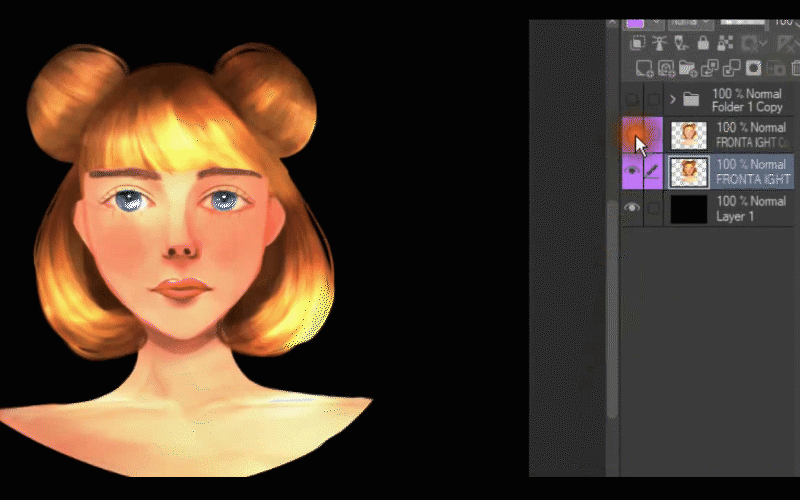Toggle visibility of FRONTA LIGHT Copy layer
Viewport: 800px width, 500px height.
(633, 135)
